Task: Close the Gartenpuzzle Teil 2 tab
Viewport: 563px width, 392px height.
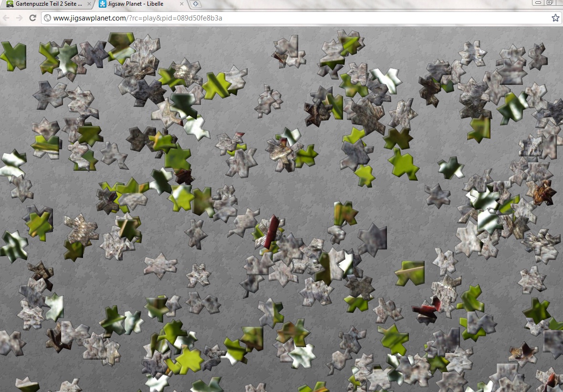Action: click(89, 4)
